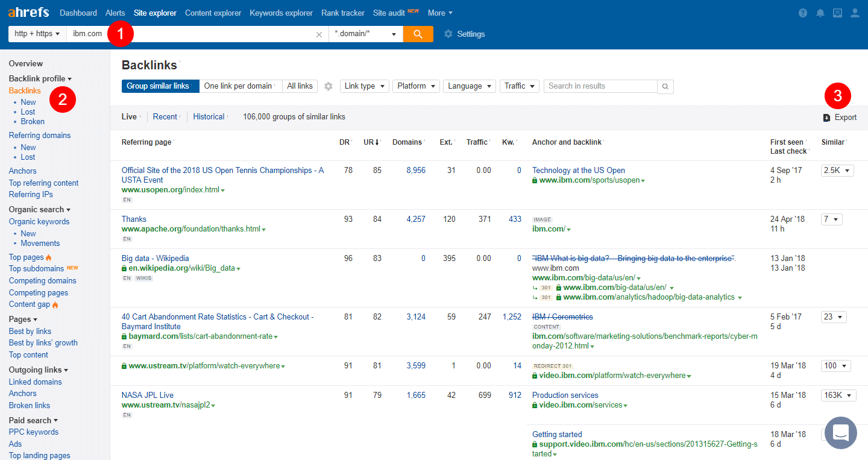Click Export to download backlinks

[840, 118]
